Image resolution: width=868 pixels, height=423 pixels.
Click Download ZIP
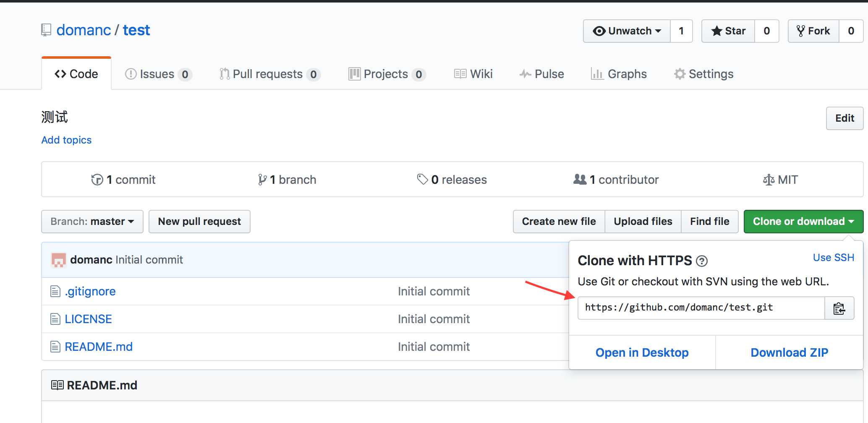coord(789,352)
